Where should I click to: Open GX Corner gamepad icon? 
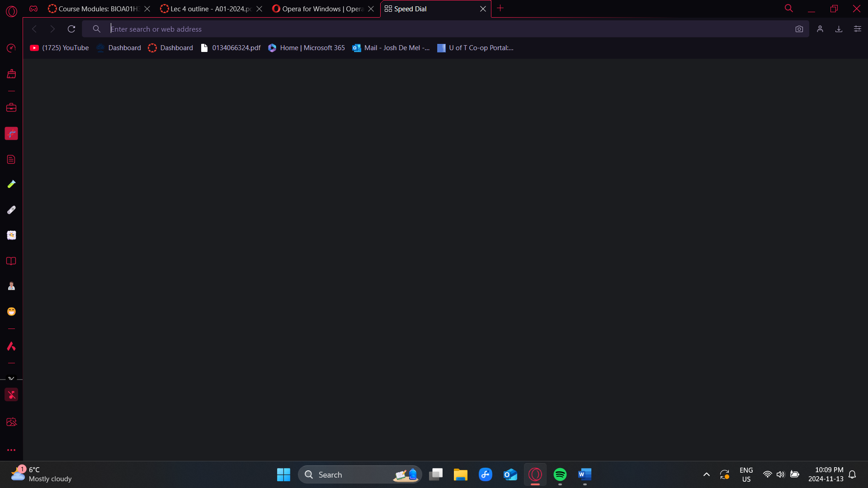pos(33,9)
